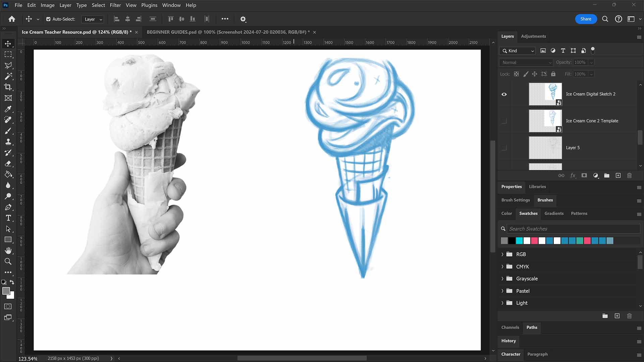Show the Layer 5 layer
This screenshot has width=644, height=362.
504,148
